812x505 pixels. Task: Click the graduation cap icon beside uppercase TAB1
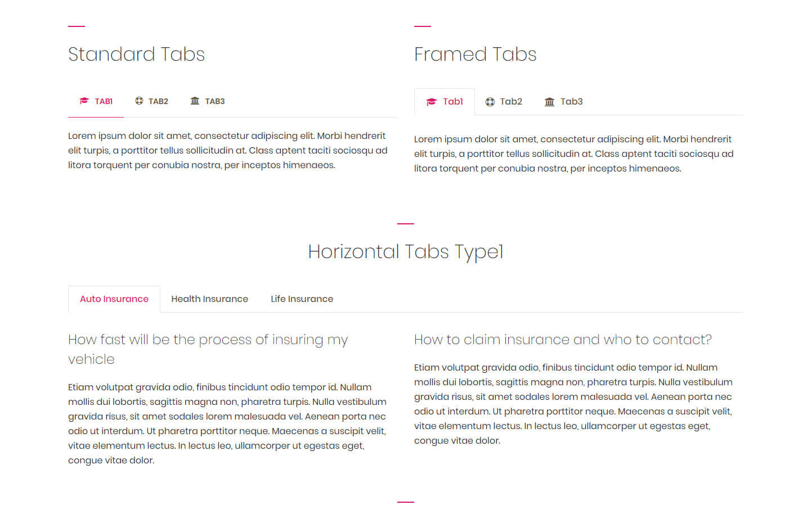[84, 101]
